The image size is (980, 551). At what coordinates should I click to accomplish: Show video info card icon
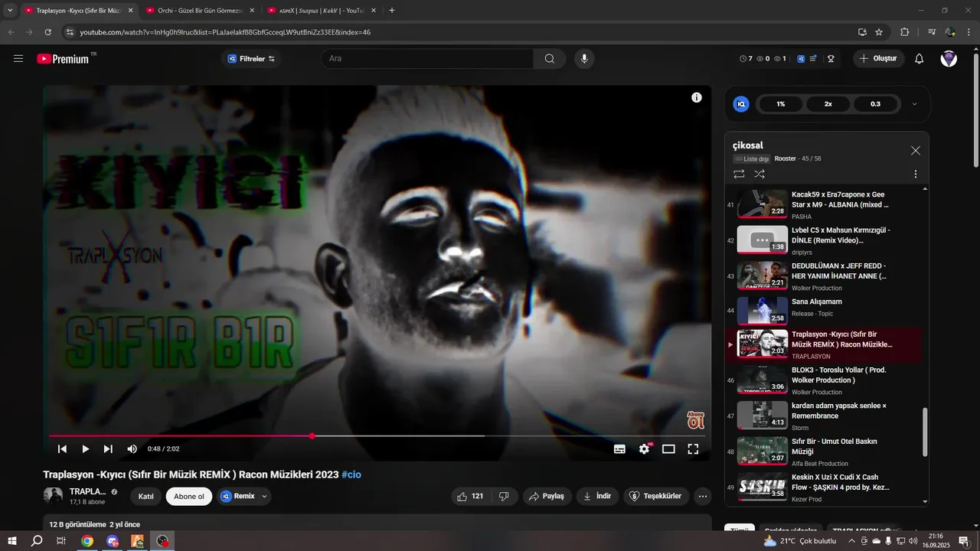coord(697,97)
